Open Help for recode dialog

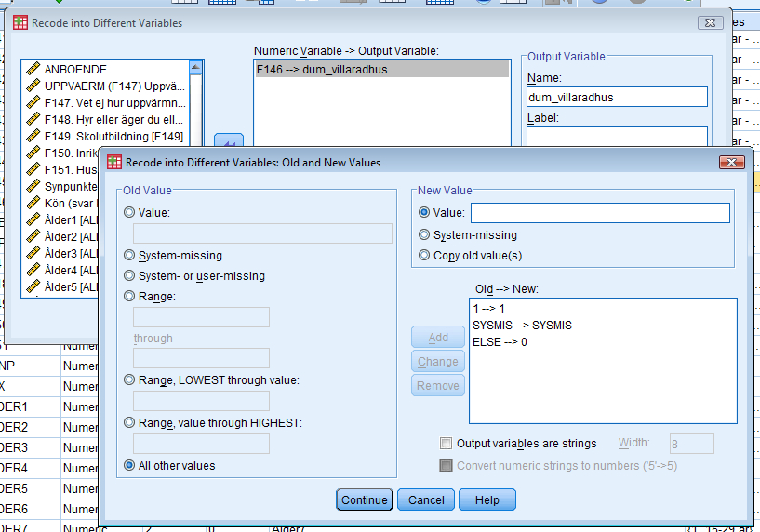[487, 499]
